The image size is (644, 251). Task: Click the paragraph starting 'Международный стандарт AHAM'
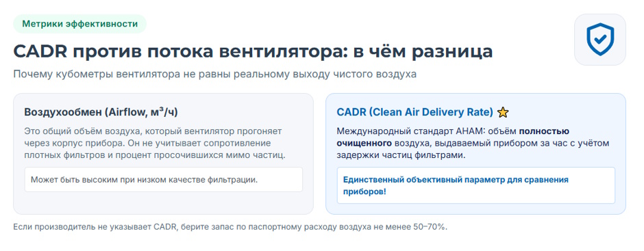[x=473, y=144]
